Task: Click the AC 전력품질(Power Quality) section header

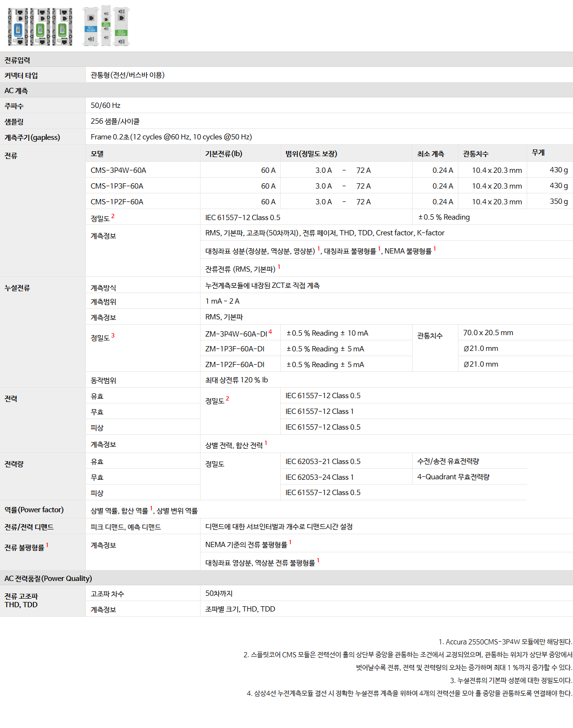Action: pyautogui.click(x=48, y=578)
